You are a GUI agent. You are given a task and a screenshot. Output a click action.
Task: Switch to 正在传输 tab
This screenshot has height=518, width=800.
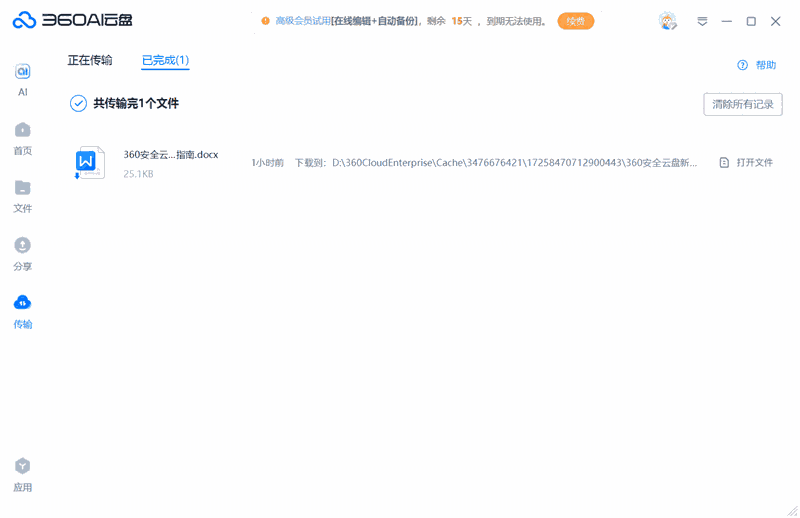(90, 60)
